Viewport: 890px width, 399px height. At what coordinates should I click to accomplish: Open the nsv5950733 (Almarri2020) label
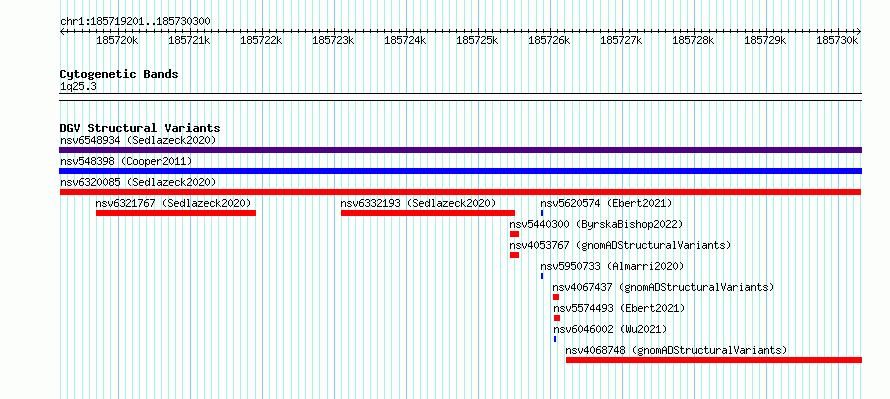(x=612, y=266)
